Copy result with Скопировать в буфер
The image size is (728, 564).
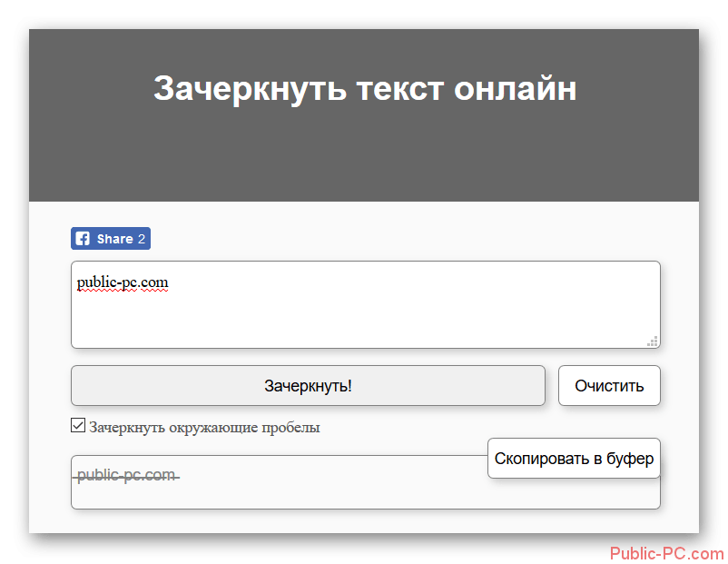click(x=573, y=459)
